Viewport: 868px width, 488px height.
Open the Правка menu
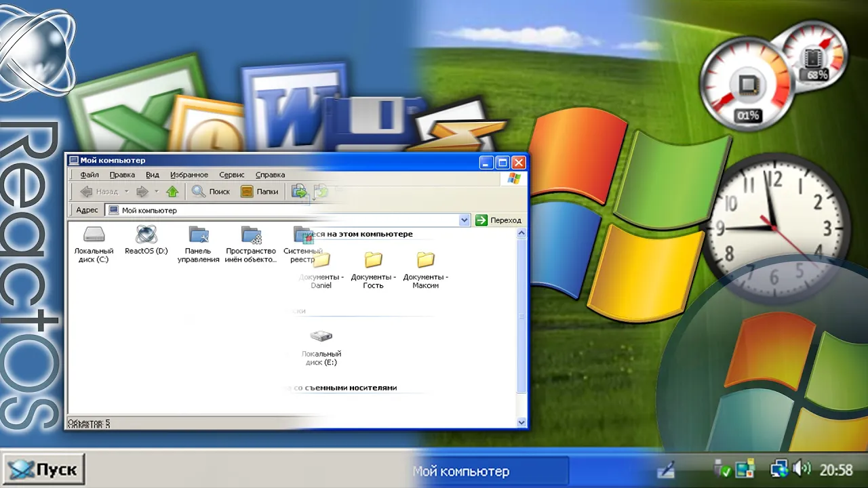(x=122, y=175)
